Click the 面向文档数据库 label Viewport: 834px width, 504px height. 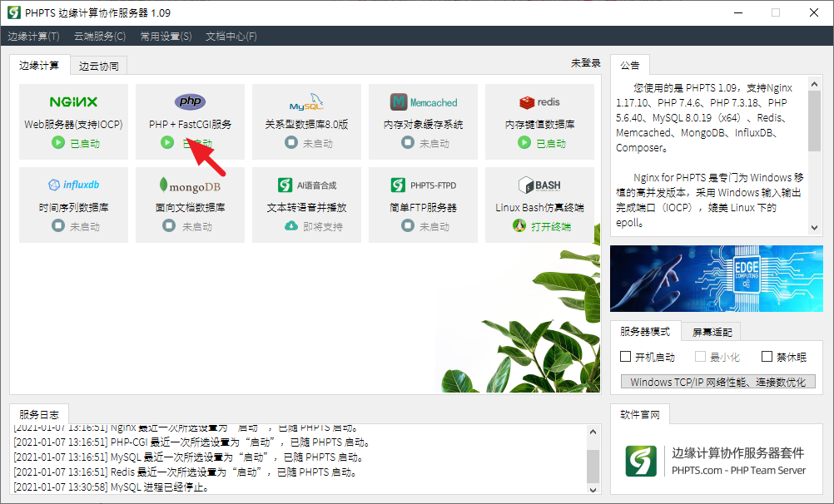pos(190,207)
